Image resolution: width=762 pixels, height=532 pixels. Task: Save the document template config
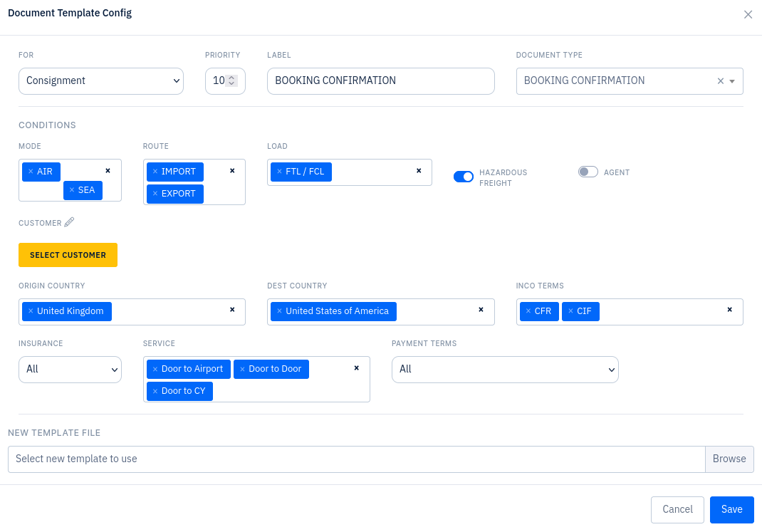pyautogui.click(x=731, y=509)
